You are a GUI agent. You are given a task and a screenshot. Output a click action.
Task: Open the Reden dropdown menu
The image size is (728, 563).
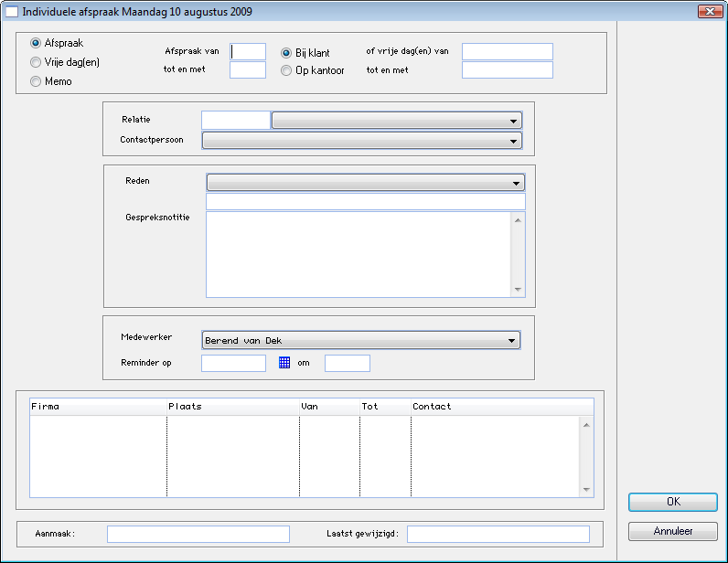[x=365, y=182]
